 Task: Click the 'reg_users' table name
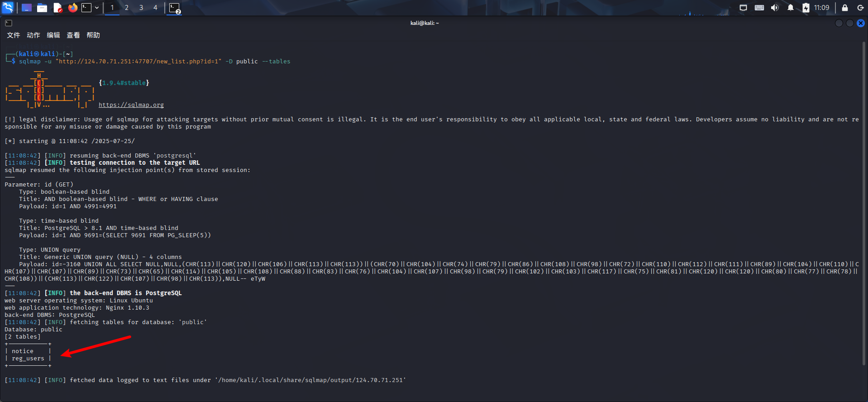28,359
